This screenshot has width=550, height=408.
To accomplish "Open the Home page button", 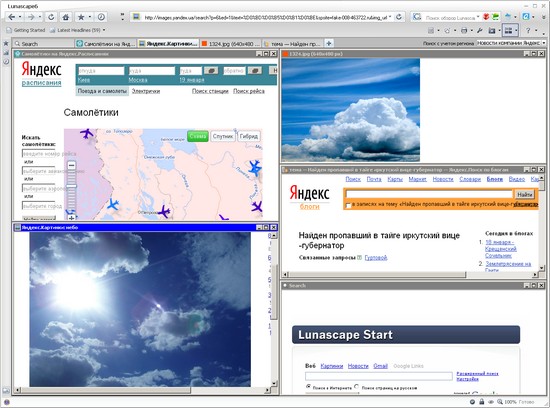I will click(x=66, y=17).
